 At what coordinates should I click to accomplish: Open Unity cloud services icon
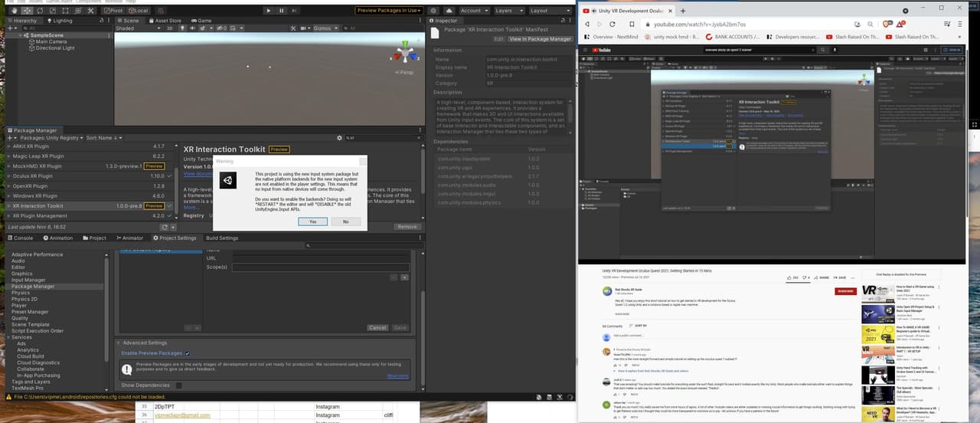click(x=449, y=11)
